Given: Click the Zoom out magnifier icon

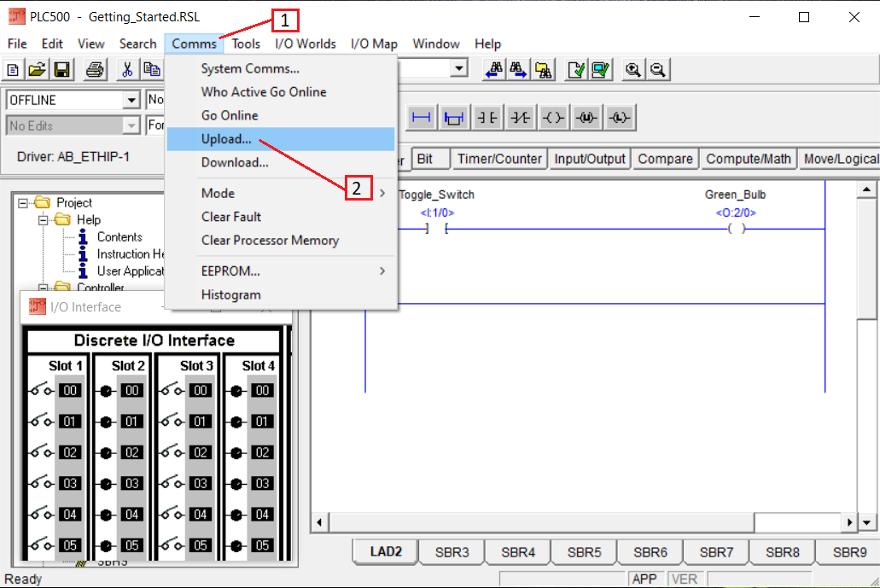Looking at the screenshot, I should [658, 70].
